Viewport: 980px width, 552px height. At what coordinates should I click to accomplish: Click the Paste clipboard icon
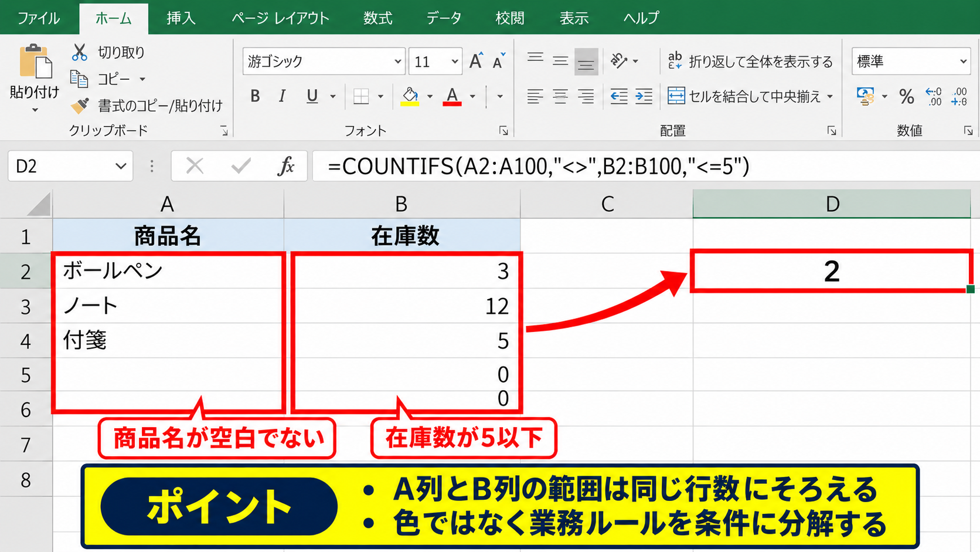pos(35,61)
